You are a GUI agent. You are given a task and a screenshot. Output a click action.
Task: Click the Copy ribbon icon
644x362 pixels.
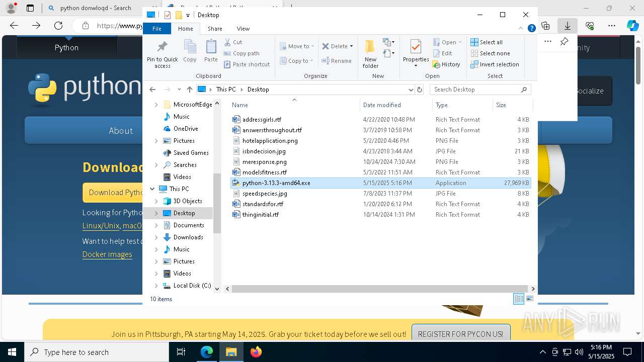click(x=190, y=51)
